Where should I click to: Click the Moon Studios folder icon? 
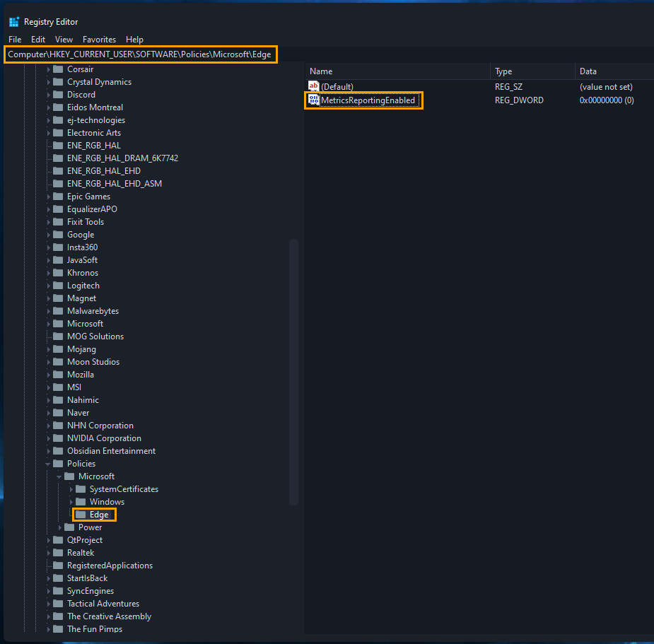coord(58,362)
